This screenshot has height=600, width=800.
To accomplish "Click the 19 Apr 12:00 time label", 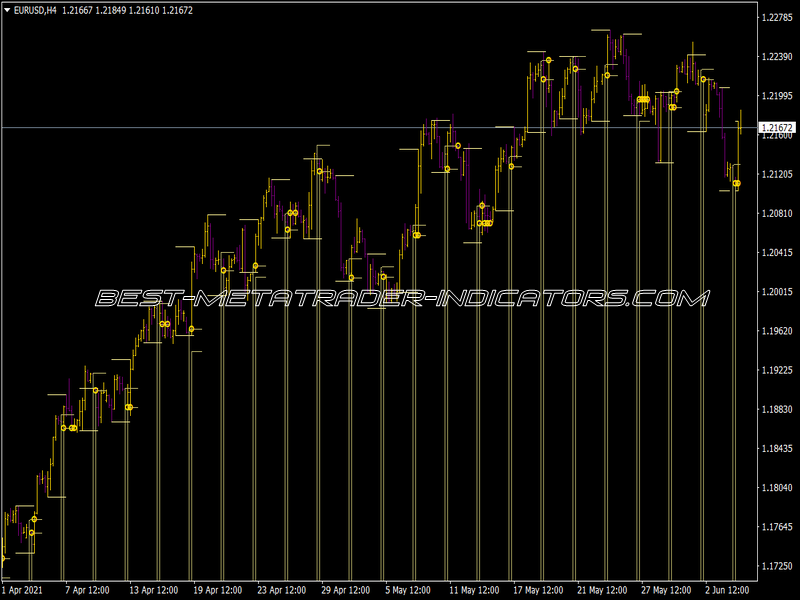I will pyautogui.click(x=218, y=590).
